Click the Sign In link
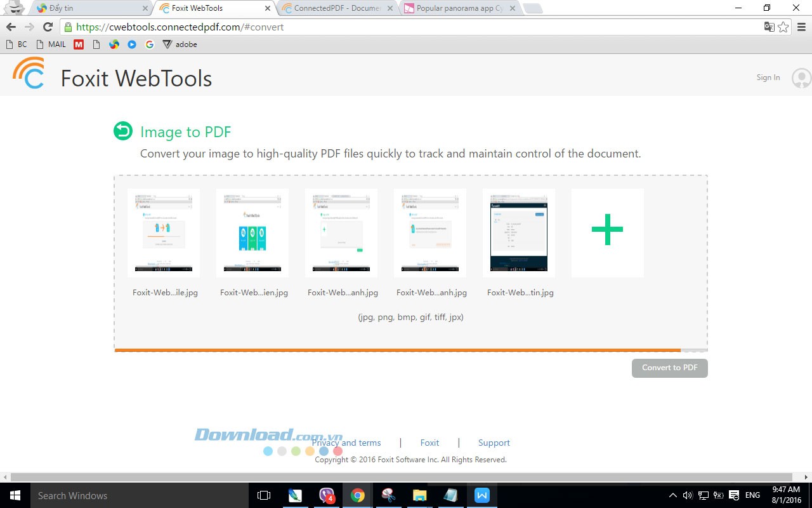The image size is (812, 508). click(x=768, y=77)
